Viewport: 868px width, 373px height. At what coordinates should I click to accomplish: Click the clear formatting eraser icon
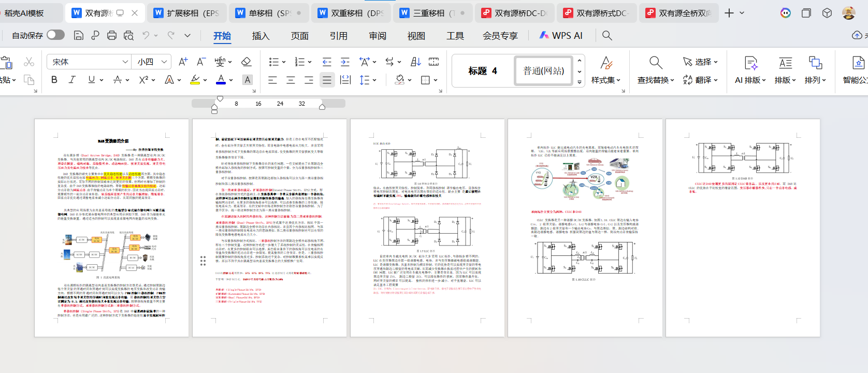coord(247,62)
